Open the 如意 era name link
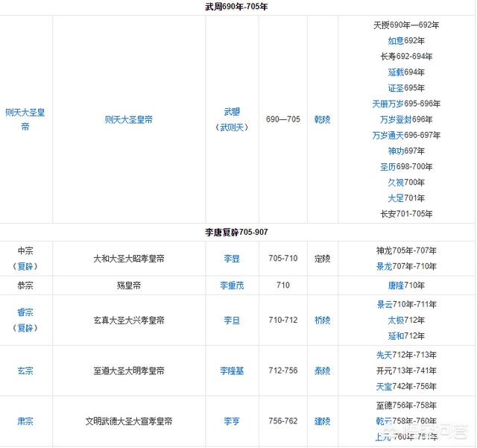Screen dimensions: 477x448 click(396, 40)
